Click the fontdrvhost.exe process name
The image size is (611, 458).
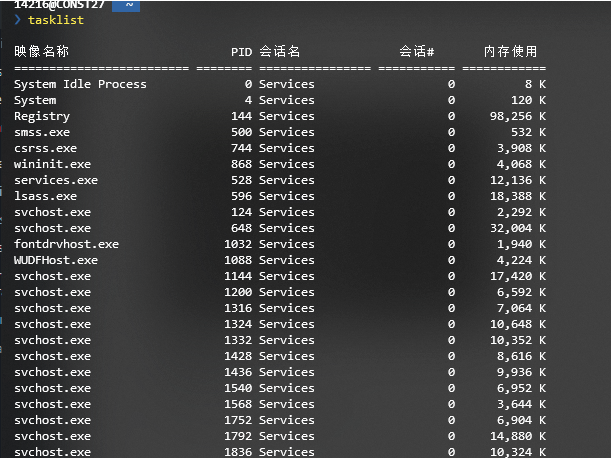[67, 244]
